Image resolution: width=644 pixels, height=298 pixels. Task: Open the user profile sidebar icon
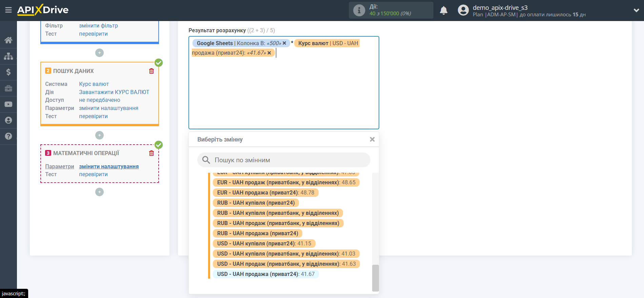pos(8,120)
